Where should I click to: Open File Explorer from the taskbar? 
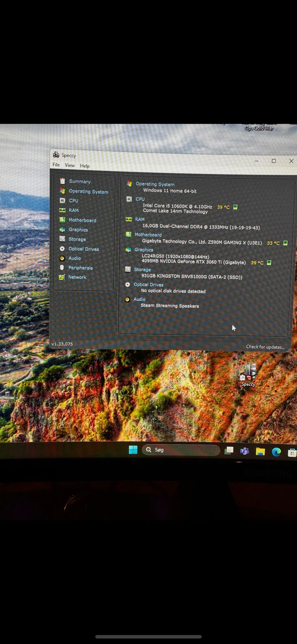[x=260, y=452]
